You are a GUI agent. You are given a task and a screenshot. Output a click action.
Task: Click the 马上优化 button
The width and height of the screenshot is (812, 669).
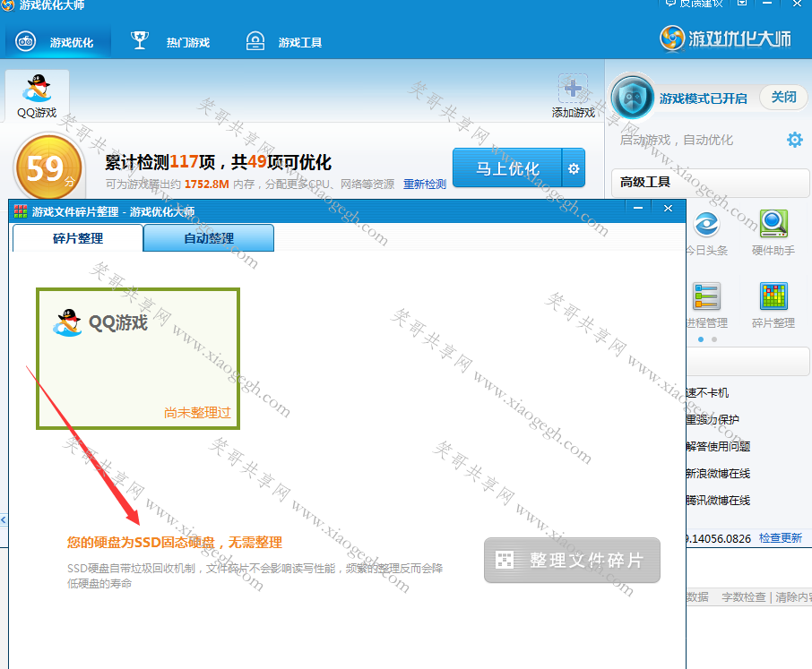(x=507, y=168)
